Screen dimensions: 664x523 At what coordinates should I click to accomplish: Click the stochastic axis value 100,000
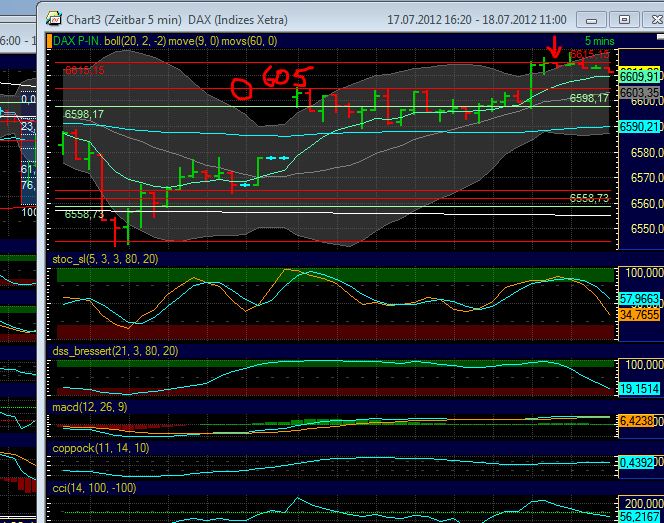click(645, 273)
